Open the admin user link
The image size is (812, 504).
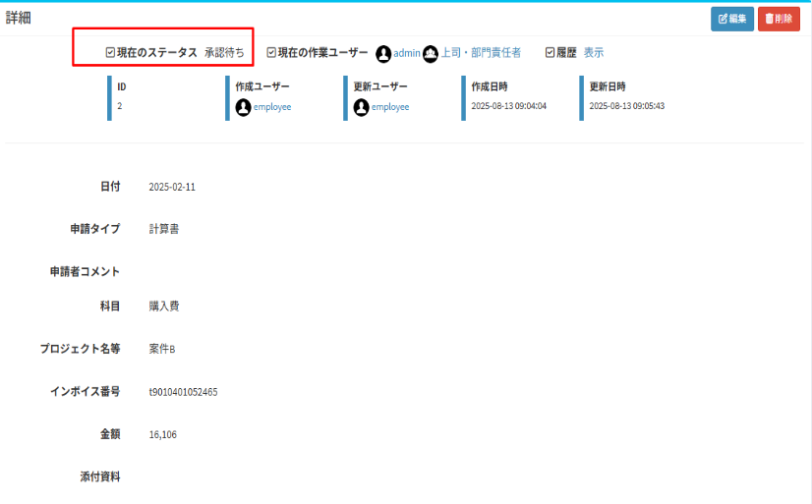coord(407,53)
